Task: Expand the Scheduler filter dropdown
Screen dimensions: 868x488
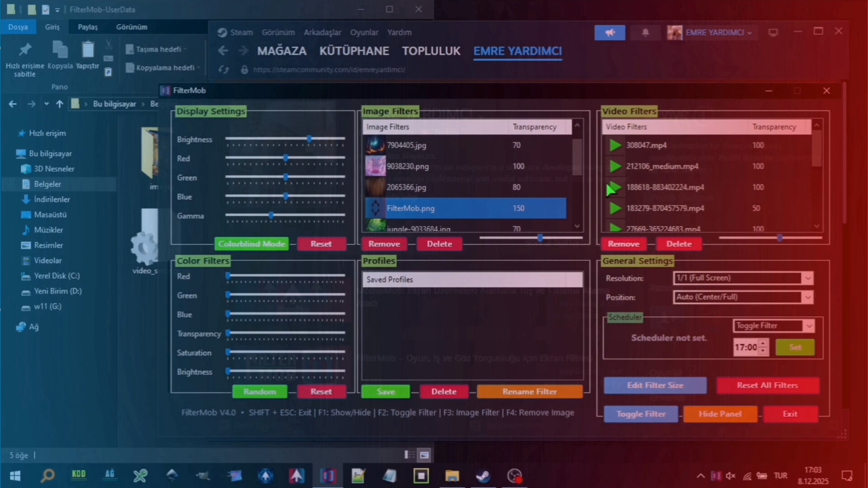Action: [x=773, y=325]
